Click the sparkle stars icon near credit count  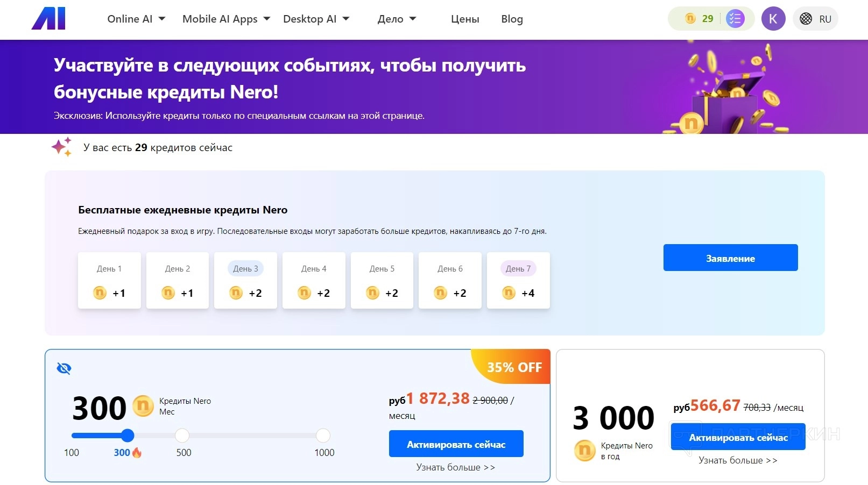pyautogui.click(x=61, y=147)
